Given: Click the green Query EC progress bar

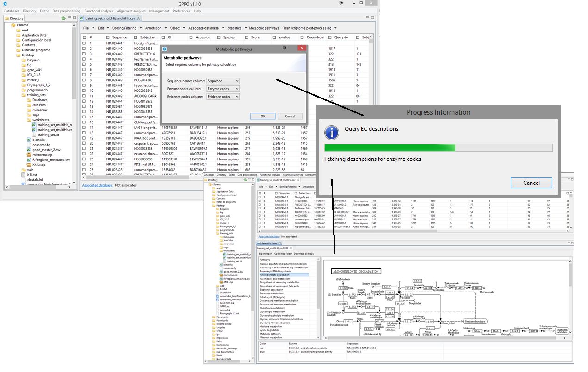Looking at the screenshot, I should click(x=390, y=148).
